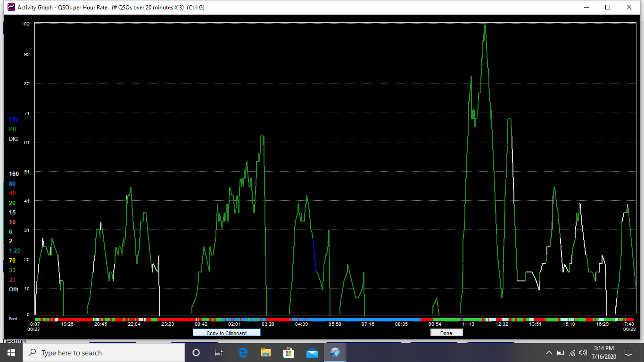This screenshot has height=362, width=644.
Task: Click the 16:29 time axis label
Action: 602,324
